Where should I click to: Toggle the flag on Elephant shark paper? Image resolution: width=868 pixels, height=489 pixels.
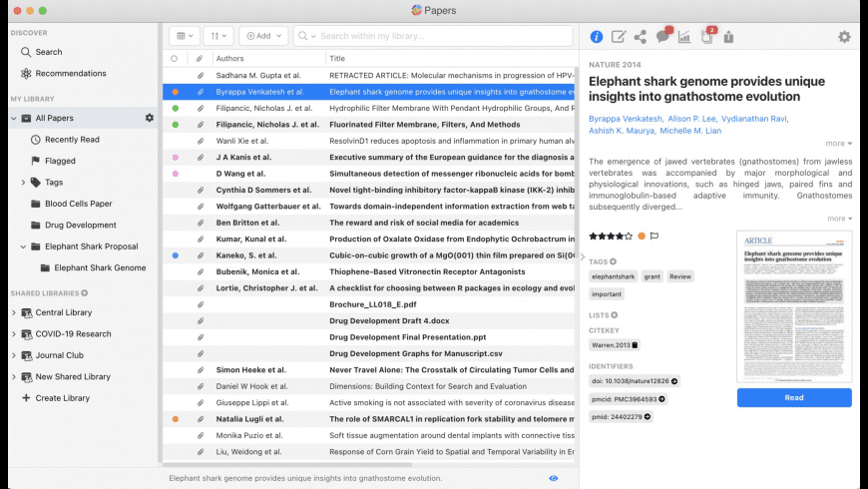coord(654,236)
